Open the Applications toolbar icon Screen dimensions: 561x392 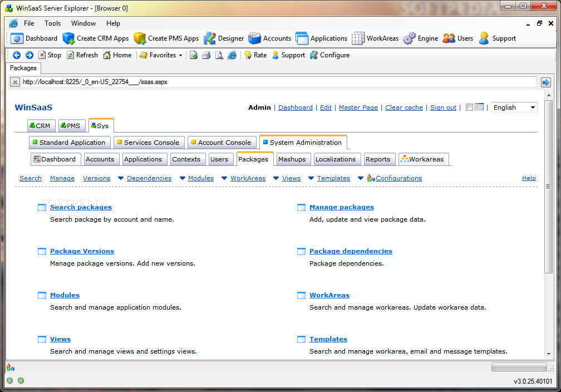point(302,38)
